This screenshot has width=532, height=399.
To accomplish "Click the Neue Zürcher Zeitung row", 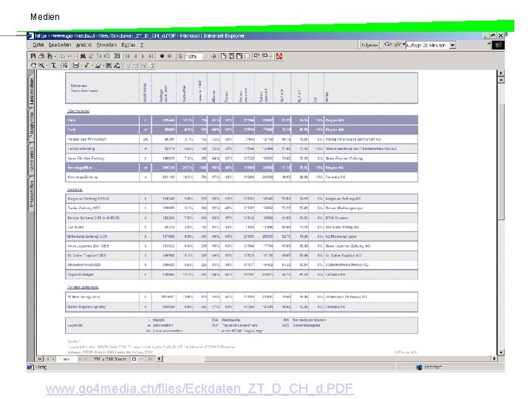I will [x=242, y=158].
